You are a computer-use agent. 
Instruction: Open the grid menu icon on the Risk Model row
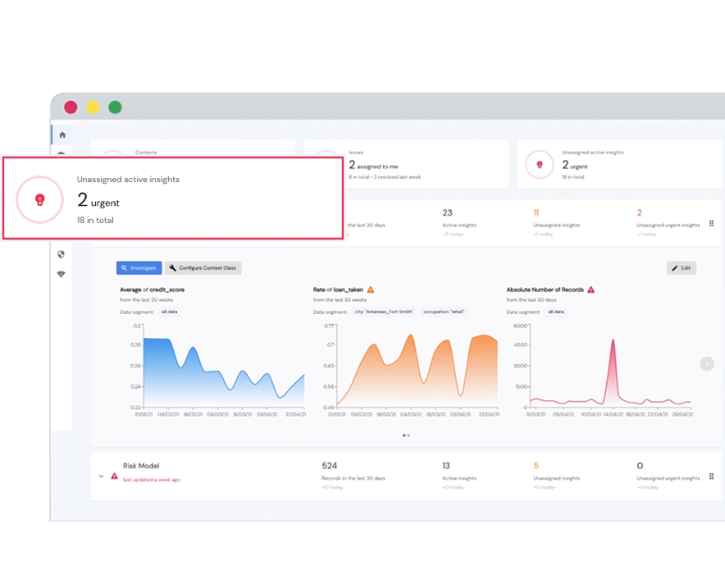pyautogui.click(x=711, y=476)
